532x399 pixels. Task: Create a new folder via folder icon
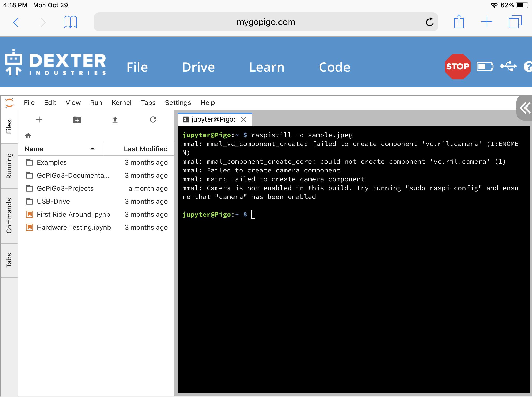(77, 120)
